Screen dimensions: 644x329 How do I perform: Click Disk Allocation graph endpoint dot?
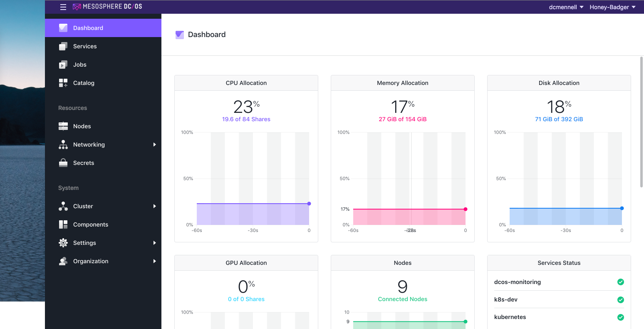[622, 208]
